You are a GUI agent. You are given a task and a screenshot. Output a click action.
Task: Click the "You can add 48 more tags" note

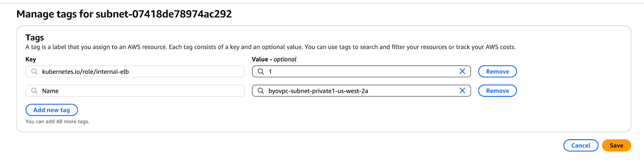tap(57, 122)
